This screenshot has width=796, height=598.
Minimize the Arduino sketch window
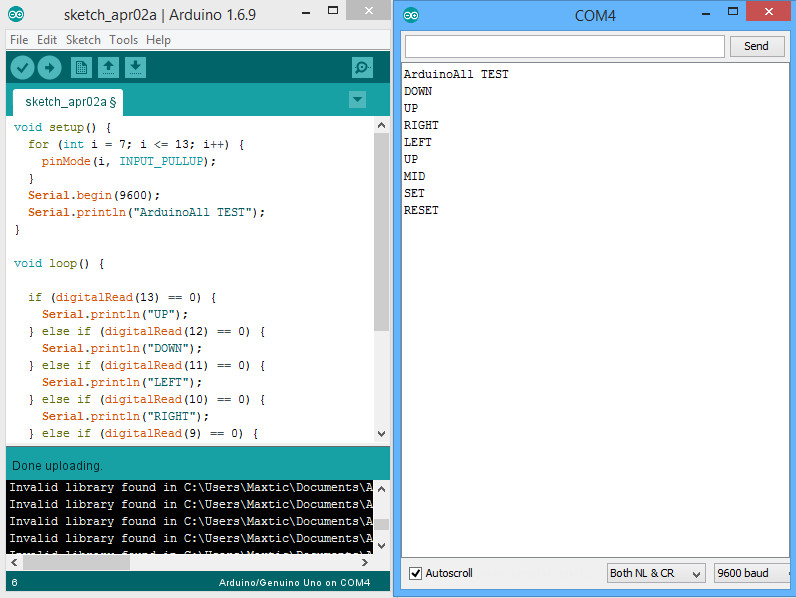click(x=306, y=12)
